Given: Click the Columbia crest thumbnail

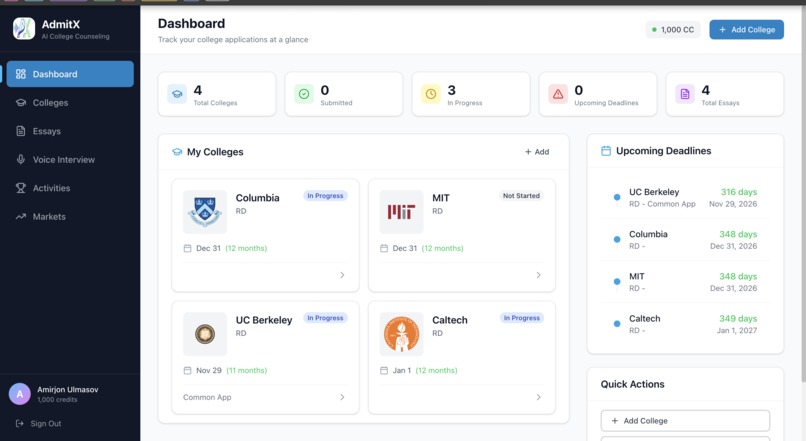Looking at the screenshot, I should pyautogui.click(x=205, y=212).
